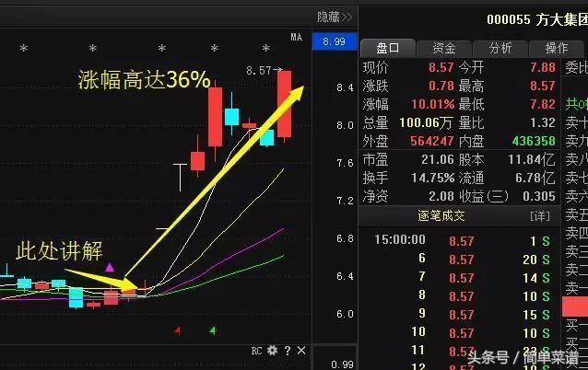Screen dimensions: 588x370
Task: Open the 操作 tab
Action: coord(557,48)
